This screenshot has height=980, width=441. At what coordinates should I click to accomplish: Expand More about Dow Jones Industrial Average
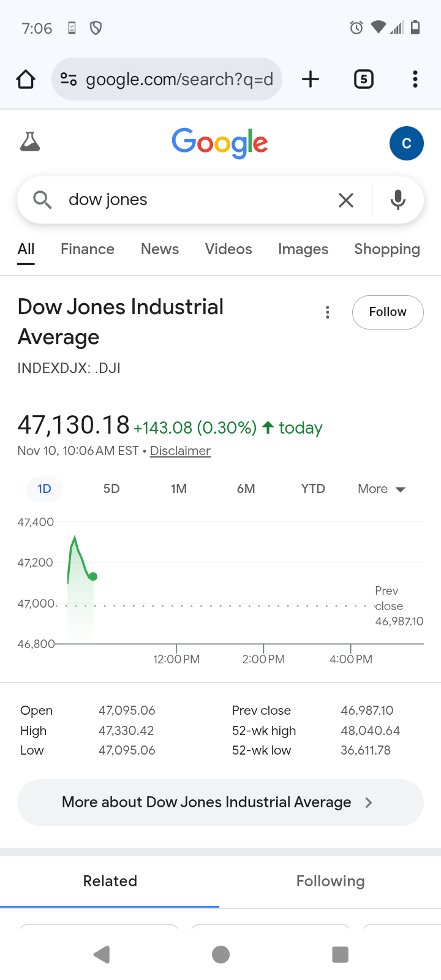tap(221, 802)
